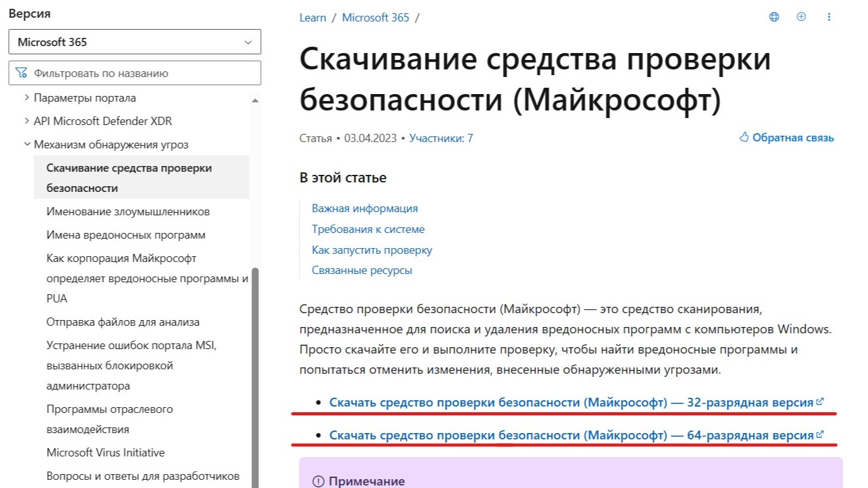The height and width of the screenshot is (488, 868).
Task: Open the three-dot more actions menu
Action: point(829,17)
